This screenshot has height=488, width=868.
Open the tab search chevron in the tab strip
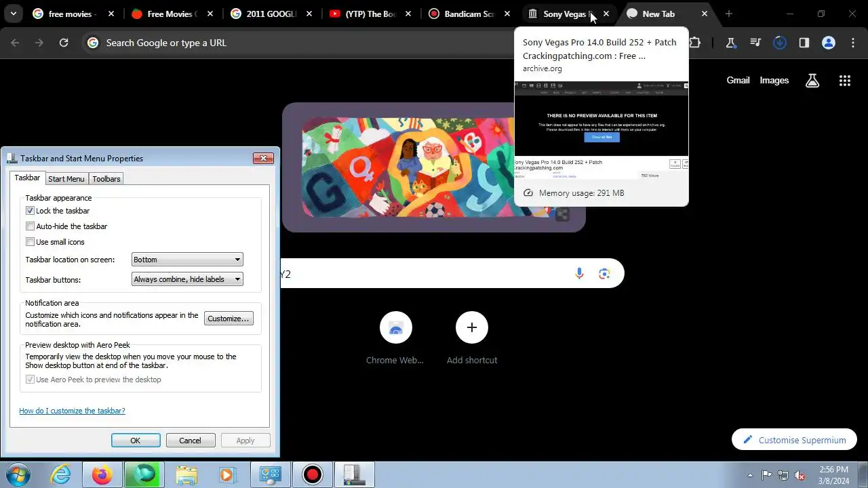[x=13, y=14]
